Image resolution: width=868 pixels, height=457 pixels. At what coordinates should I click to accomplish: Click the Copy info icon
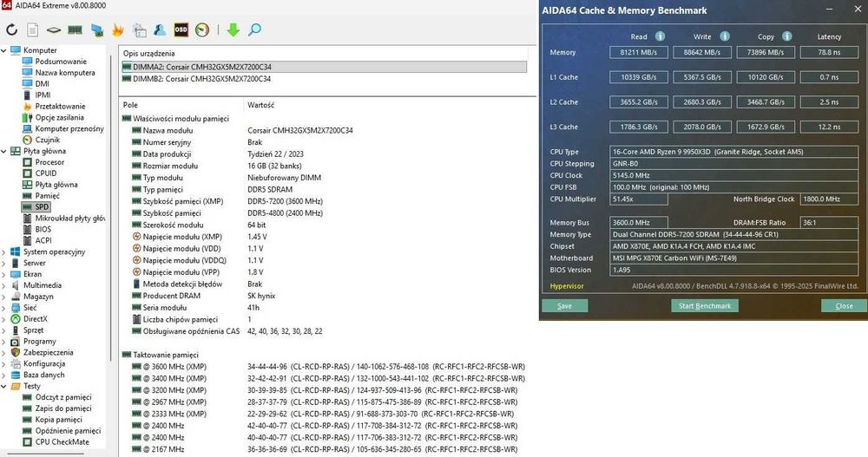786,36
